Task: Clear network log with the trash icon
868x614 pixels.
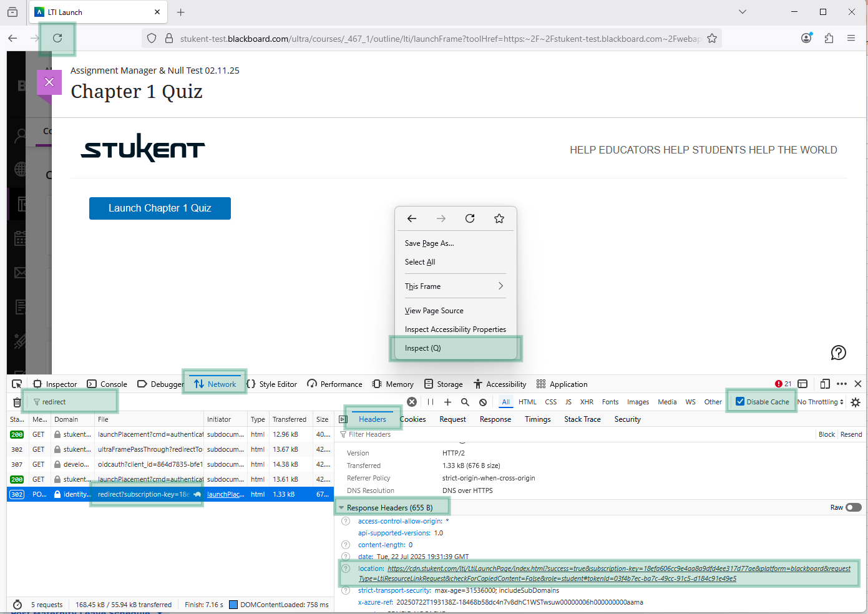Action: point(17,402)
